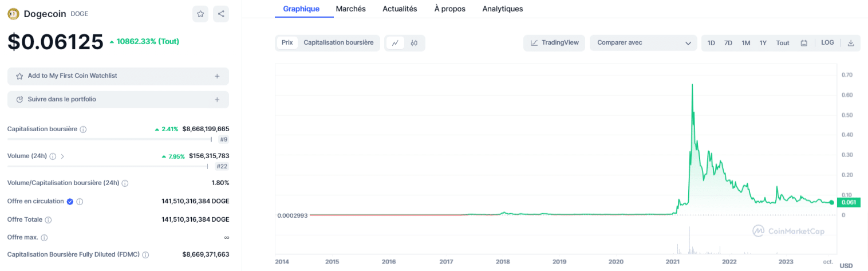Open the Analytiques tab
The height and width of the screenshot is (271, 868).
tap(502, 9)
